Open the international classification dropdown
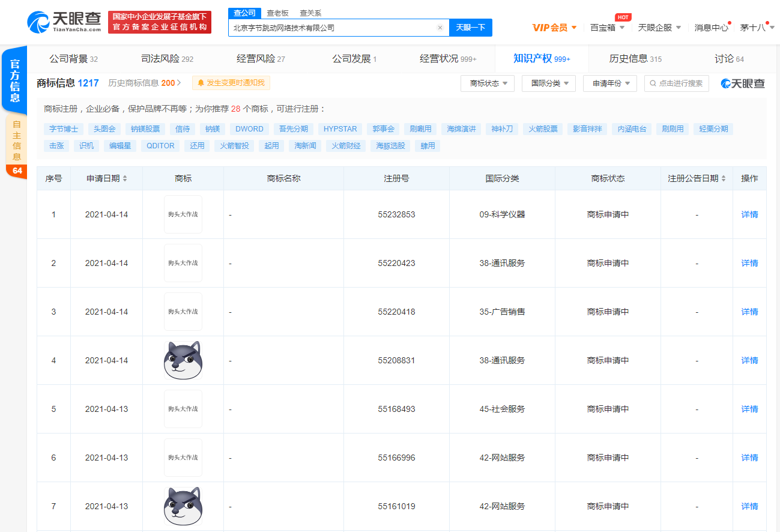The width and height of the screenshot is (780, 532). (549, 83)
